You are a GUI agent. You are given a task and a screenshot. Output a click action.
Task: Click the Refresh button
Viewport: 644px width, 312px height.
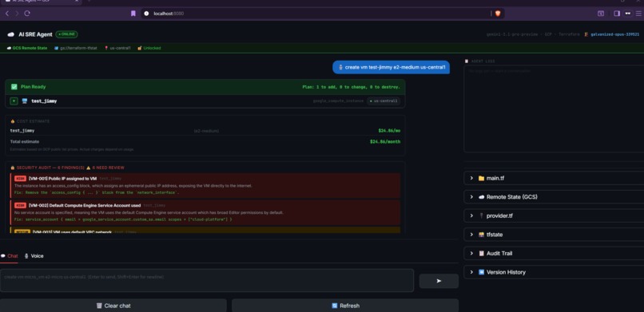[345, 306]
